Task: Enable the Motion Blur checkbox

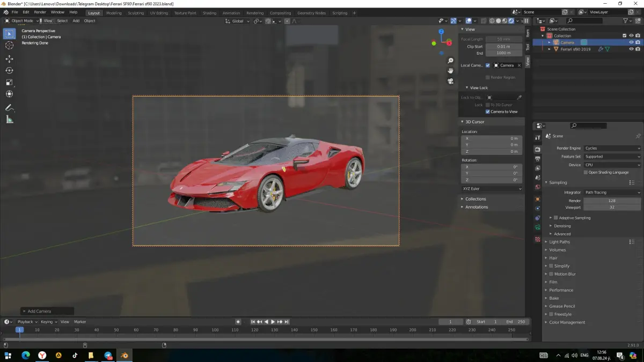Action: pyautogui.click(x=551, y=274)
